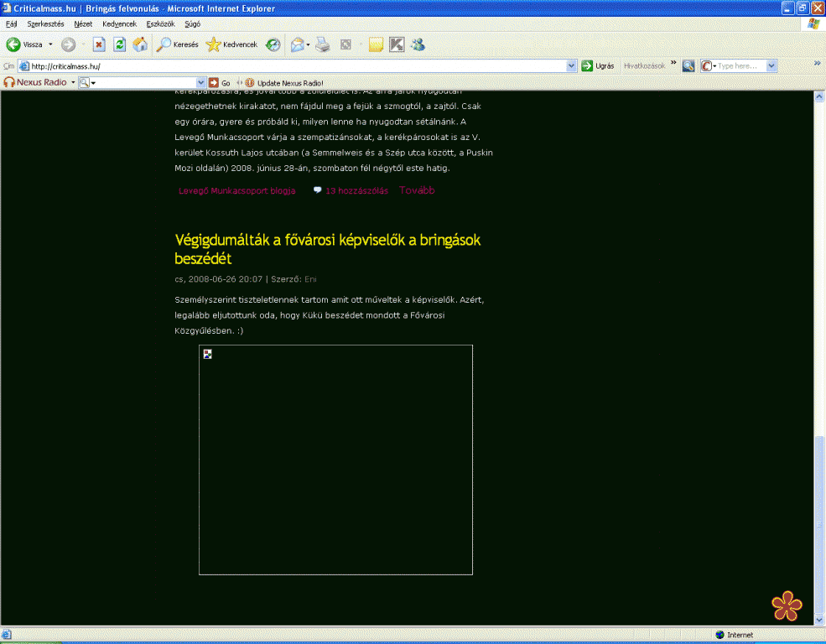Click the address bar URL field

point(294,65)
